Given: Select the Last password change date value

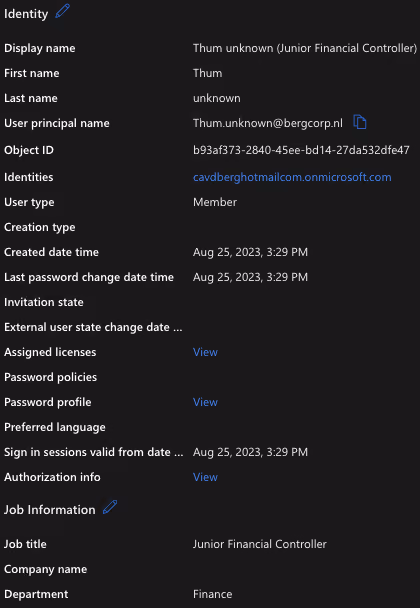Looking at the screenshot, I should click(251, 277).
